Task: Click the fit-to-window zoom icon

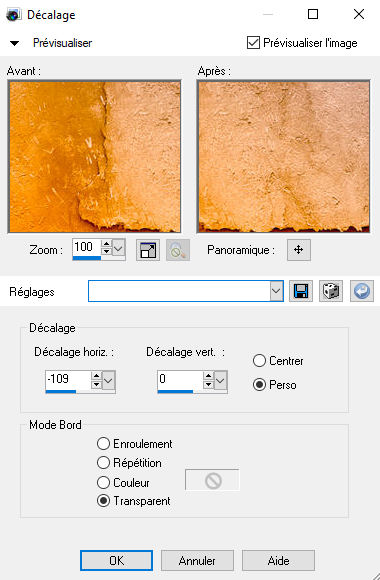Action: click(x=148, y=250)
